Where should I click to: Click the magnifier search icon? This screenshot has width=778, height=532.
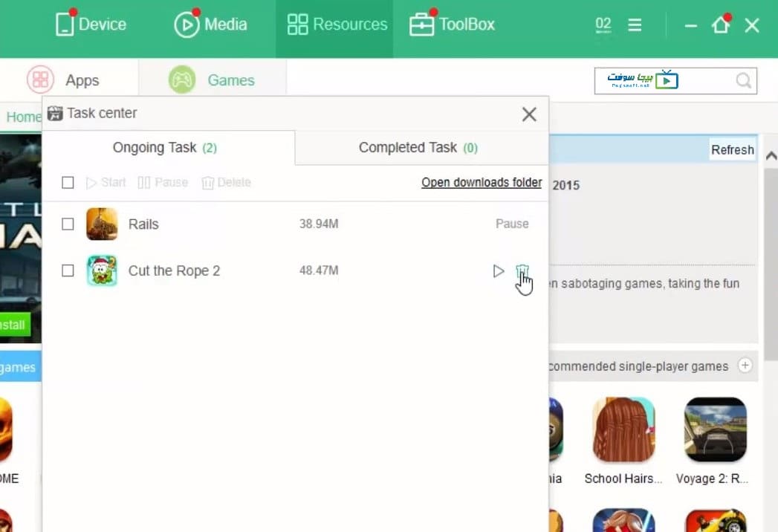743,80
